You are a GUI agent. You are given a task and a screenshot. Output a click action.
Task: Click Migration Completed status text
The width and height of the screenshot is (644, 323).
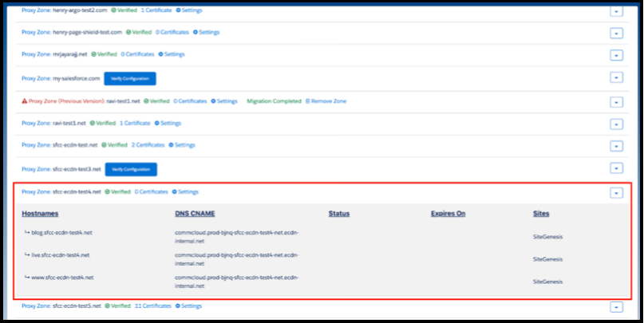coord(274,101)
